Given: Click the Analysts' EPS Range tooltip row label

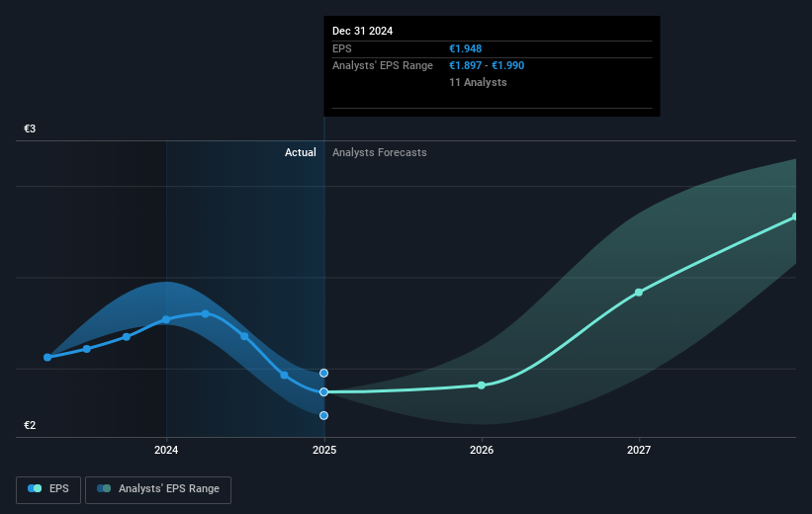Looking at the screenshot, I should (x=382, y=66).
